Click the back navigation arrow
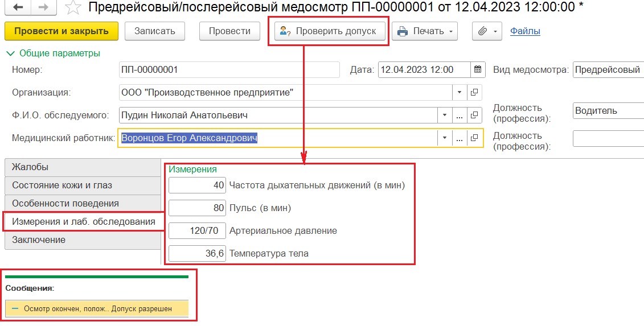Screen dimensions: 644x326 coord(18,8)
